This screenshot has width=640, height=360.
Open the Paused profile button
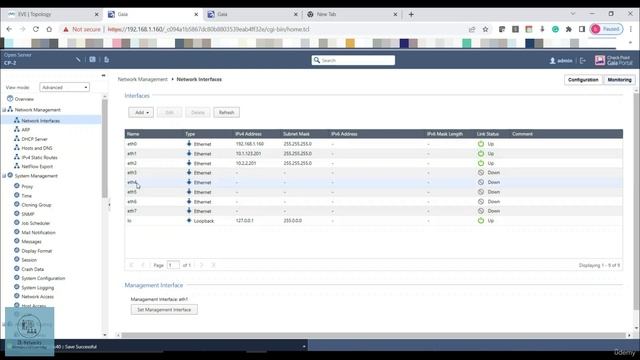pyautogui.click(x=606, y=29)
